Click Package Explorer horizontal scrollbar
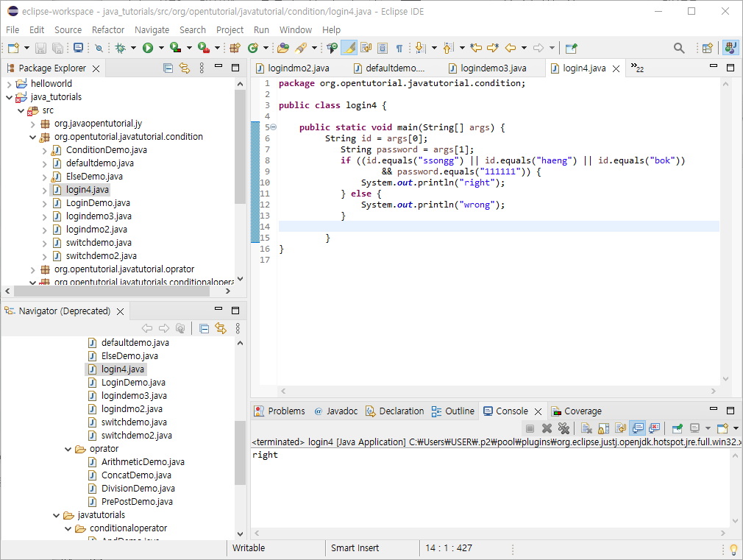The height and width of the screenshot is (560, 743). tap(112, 291)
